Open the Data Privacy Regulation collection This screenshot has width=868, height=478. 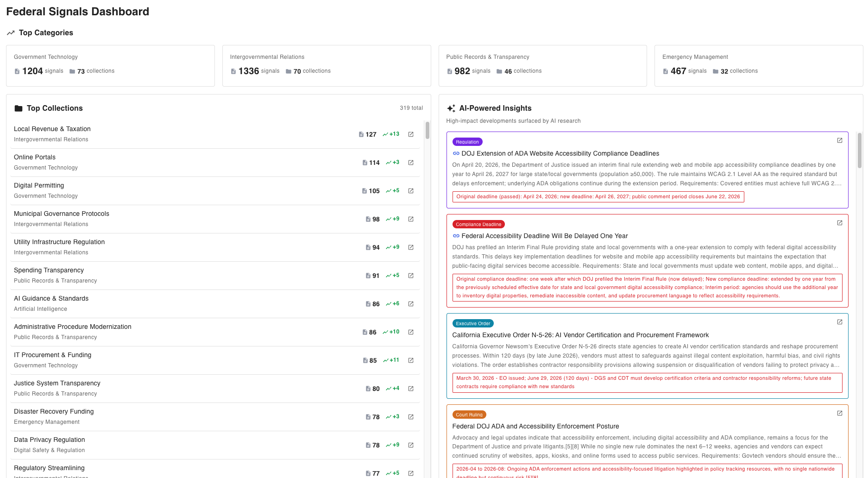coord(215,445)
